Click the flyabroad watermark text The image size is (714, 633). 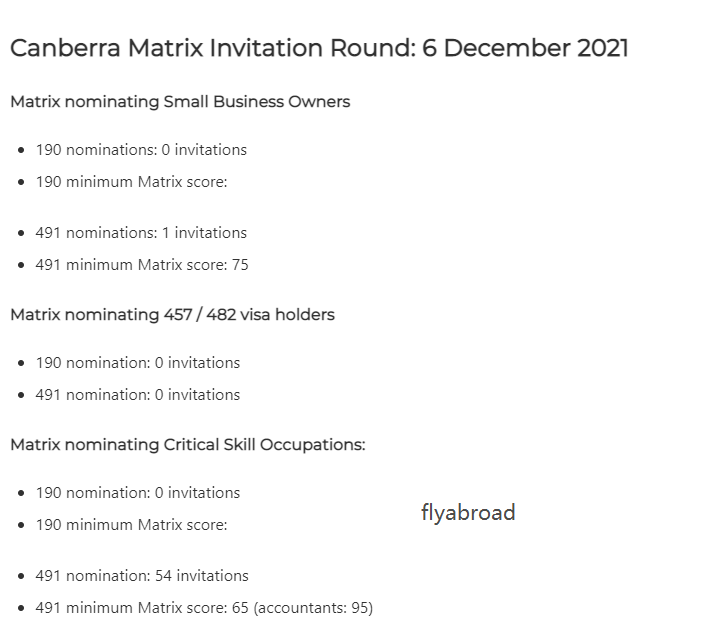coord(468,513)
